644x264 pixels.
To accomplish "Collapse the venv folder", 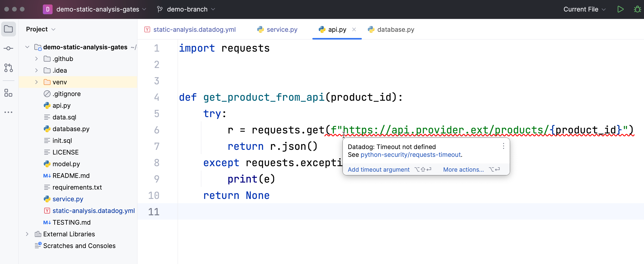I will tap(36, 82).
